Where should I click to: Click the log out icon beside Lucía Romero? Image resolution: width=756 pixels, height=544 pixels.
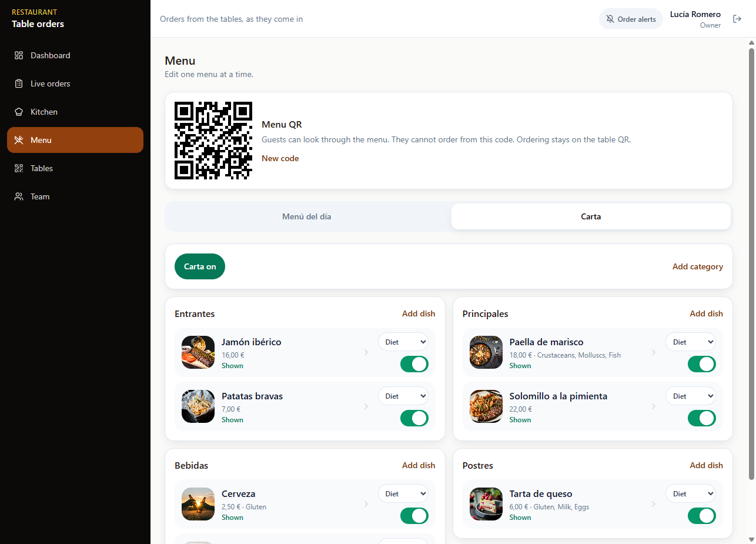[x=737, y=19]
